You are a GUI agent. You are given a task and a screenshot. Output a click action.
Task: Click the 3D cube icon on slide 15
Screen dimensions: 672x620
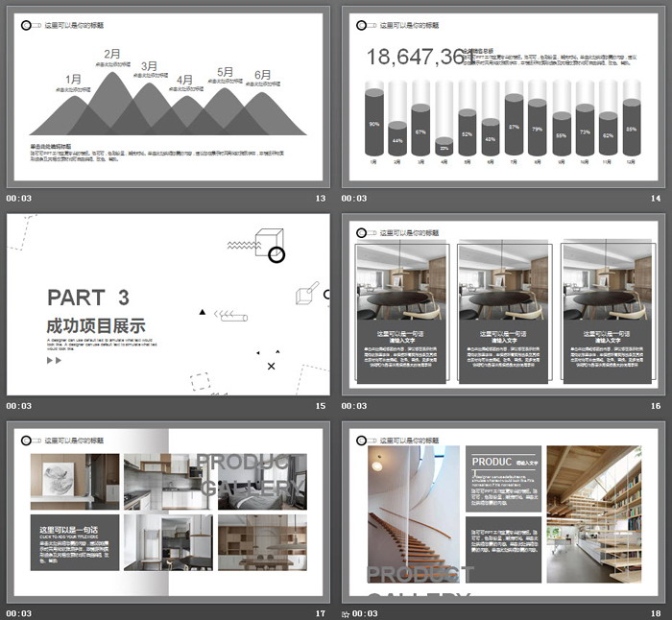click(268, 238)
